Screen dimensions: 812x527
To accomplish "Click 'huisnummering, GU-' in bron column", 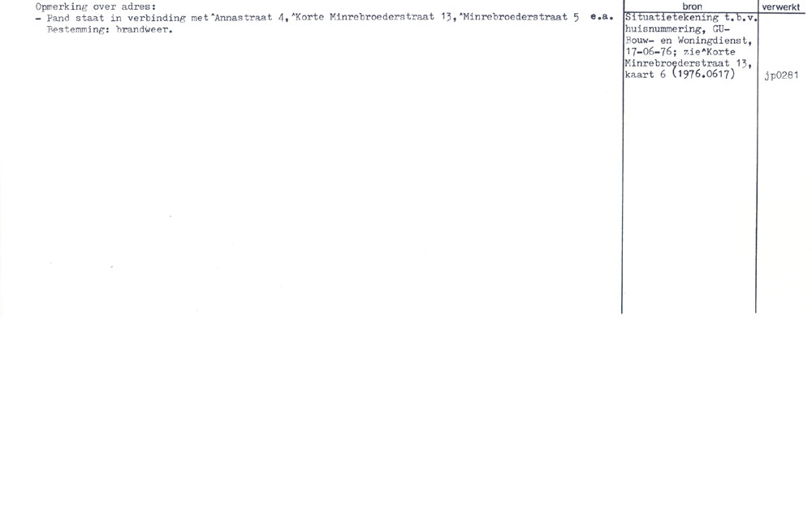I will (677, 29).
